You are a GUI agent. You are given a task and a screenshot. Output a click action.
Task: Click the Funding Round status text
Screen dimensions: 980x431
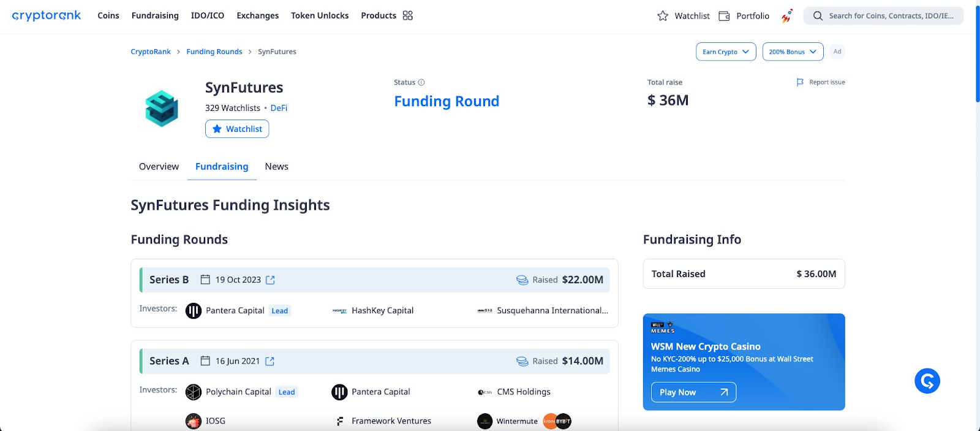(447, 101)
